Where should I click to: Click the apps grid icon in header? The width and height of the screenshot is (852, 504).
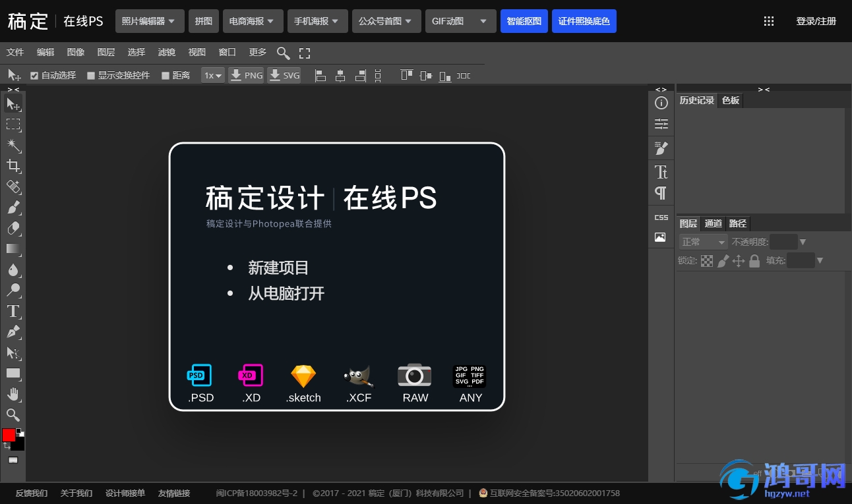click(769, 21)
